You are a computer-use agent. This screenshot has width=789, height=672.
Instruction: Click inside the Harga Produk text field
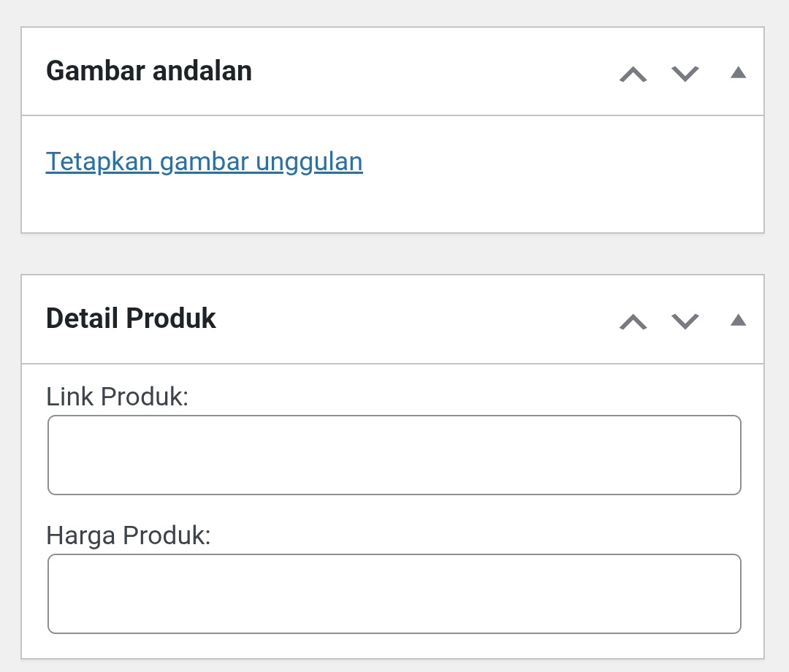[394, 593]
